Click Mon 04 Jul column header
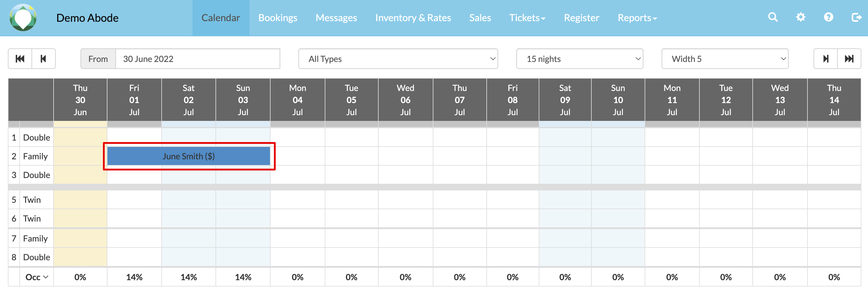Viewport: 868px width, 295px height. (x=298, y=100)
